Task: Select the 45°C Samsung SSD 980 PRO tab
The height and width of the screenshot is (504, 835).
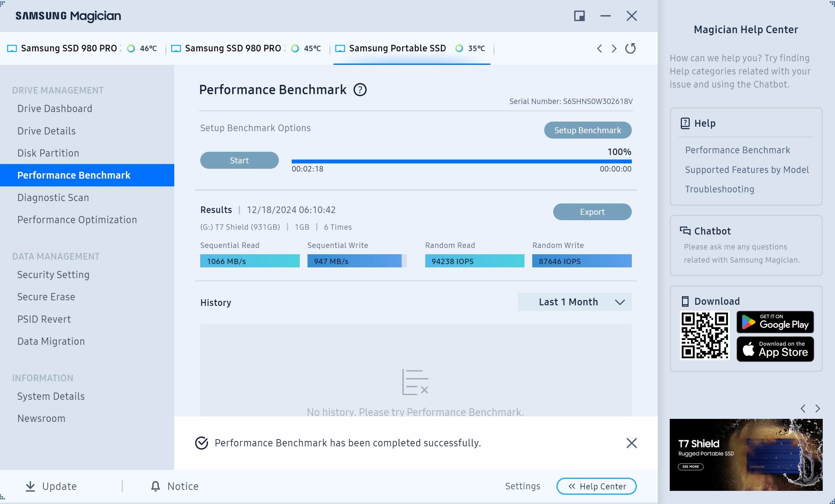Action: pyautogui.click(x=246, y=48)
